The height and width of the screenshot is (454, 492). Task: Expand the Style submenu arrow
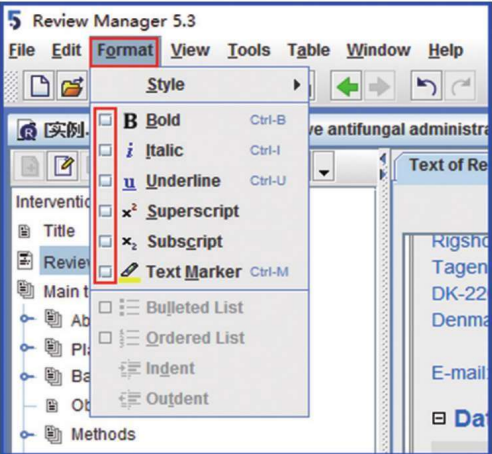click(296, 85)
